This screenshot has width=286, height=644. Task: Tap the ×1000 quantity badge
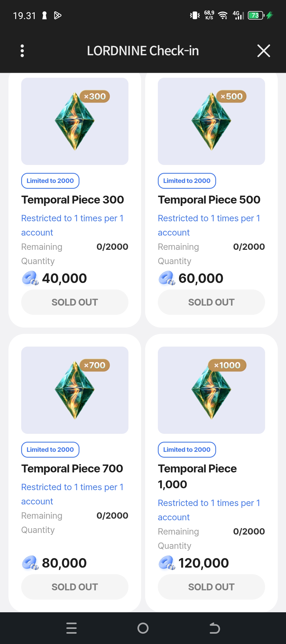(227, 365)
